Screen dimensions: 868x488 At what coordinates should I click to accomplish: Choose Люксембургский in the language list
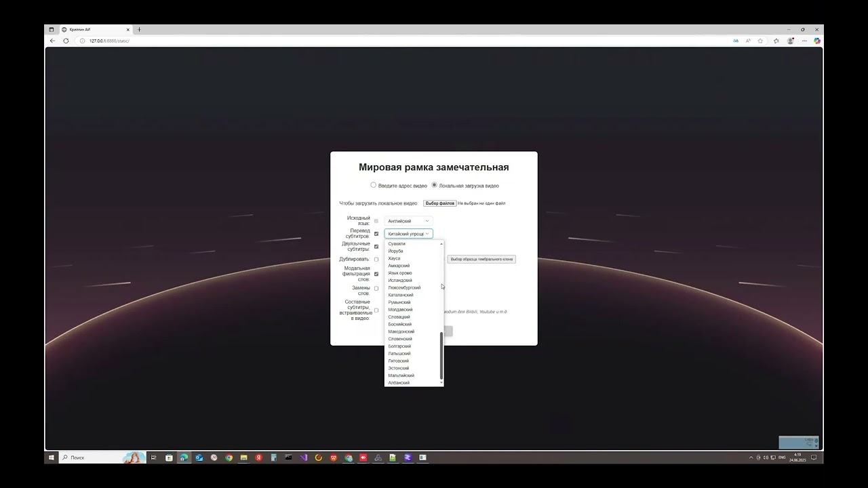[412, 287]
